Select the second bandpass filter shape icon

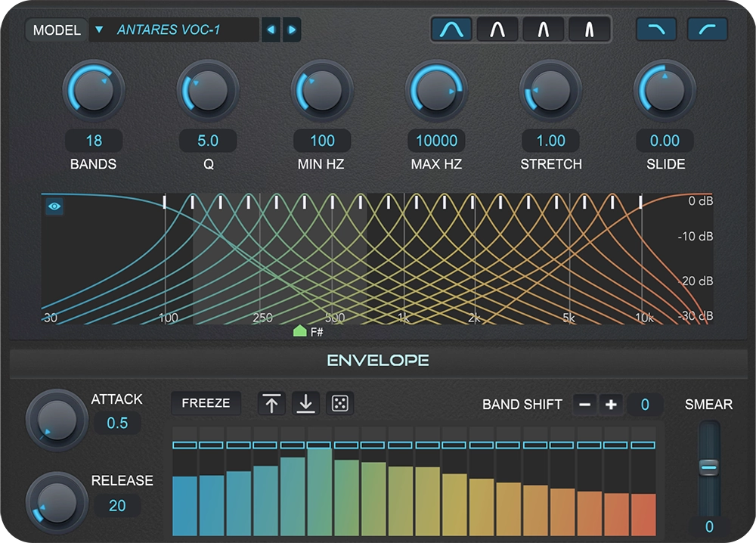click(497, 29)
